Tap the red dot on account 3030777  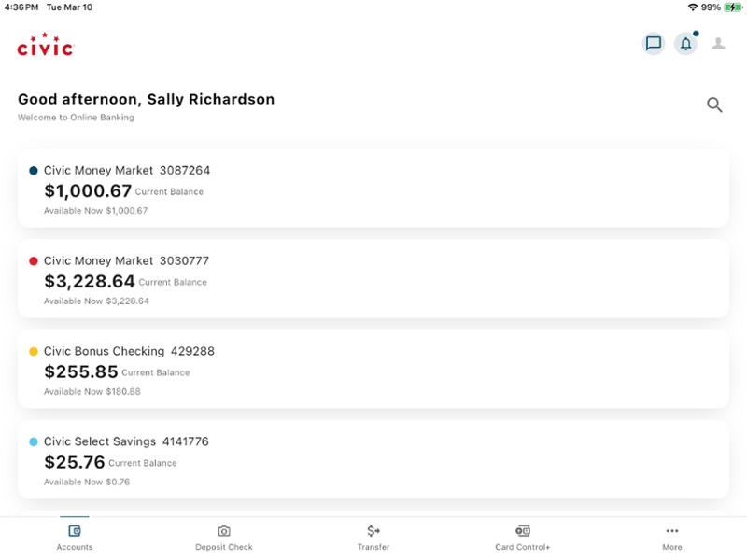pos(34,261)
